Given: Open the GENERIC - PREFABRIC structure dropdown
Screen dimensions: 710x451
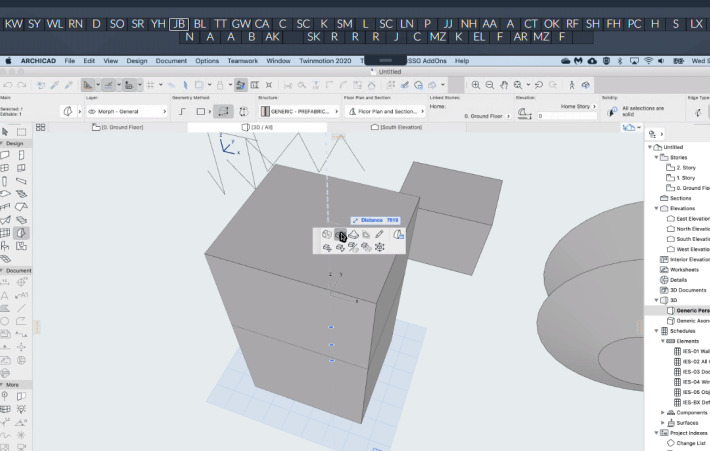Looking at the screenshot, I should pyautogui.click(x=299, y=111).
